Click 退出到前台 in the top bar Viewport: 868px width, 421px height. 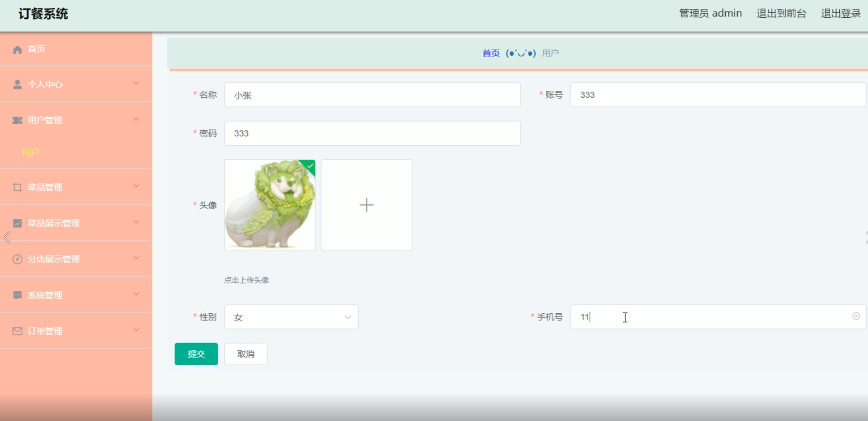783,13
